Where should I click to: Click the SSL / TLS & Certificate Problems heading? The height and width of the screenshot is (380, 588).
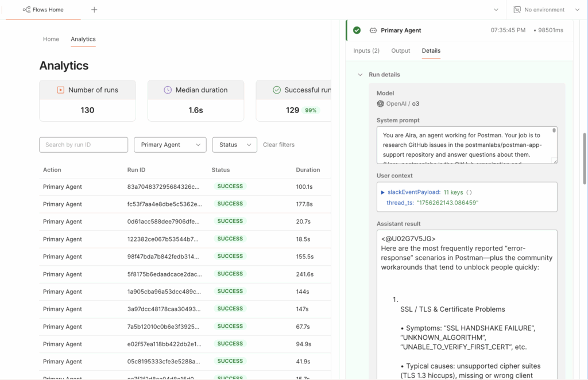tap(452, 309)
